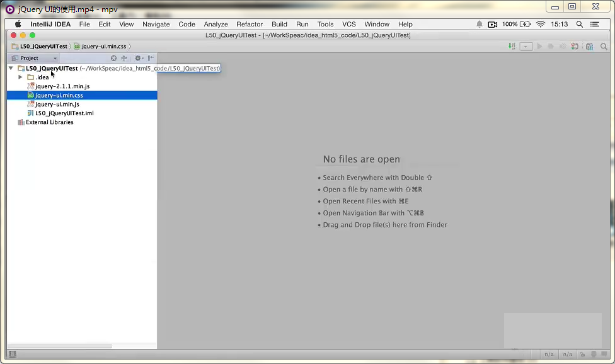
Task: Open the run configuration dropdown
Action: point(526,47)
